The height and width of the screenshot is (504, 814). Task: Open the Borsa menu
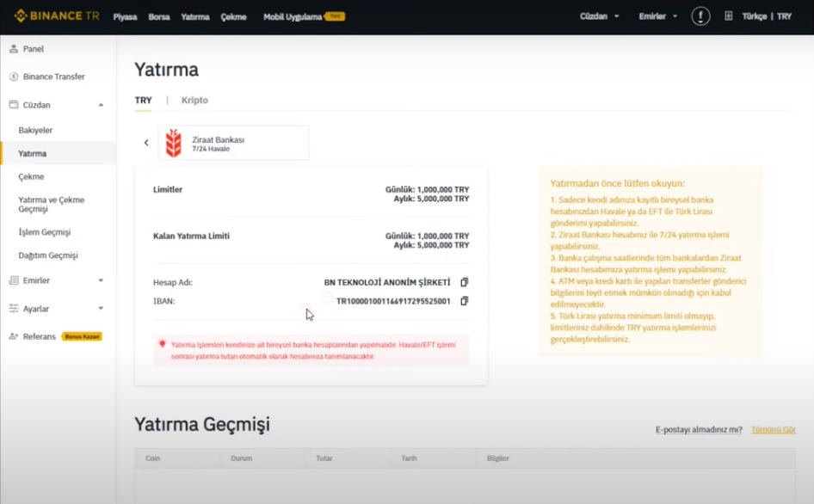(x=159, y=16)
